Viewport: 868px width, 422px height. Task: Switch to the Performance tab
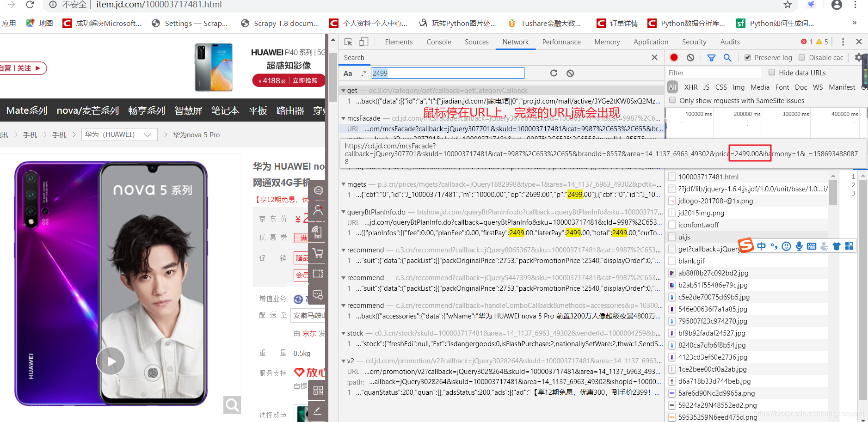pos(561,42)
